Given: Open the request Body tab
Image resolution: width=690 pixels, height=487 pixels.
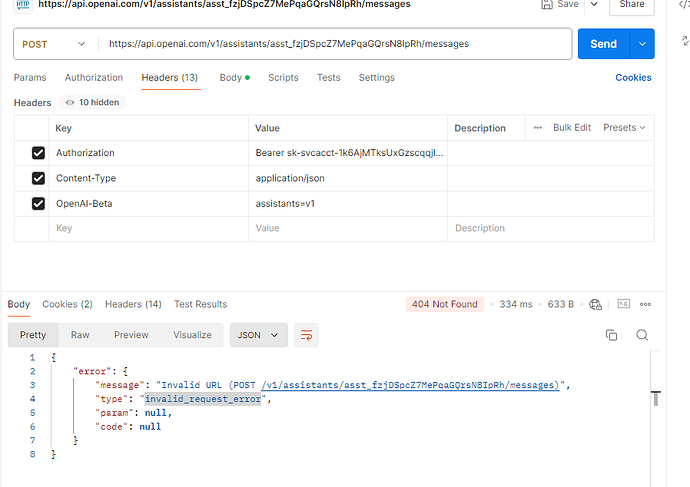Looking at the screenshot, I should click(235, 77).
